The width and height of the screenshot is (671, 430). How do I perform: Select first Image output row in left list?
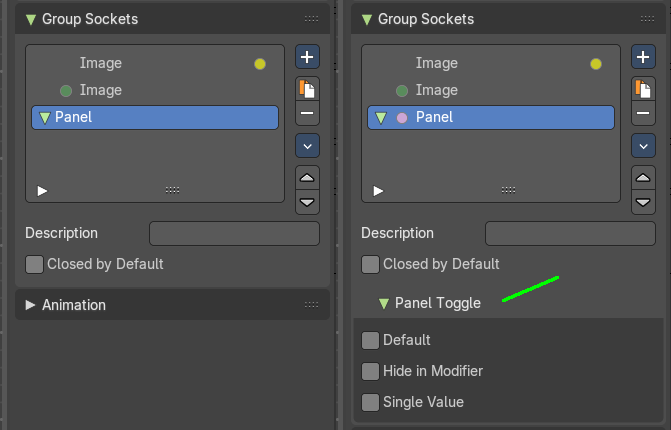(155, 64)
